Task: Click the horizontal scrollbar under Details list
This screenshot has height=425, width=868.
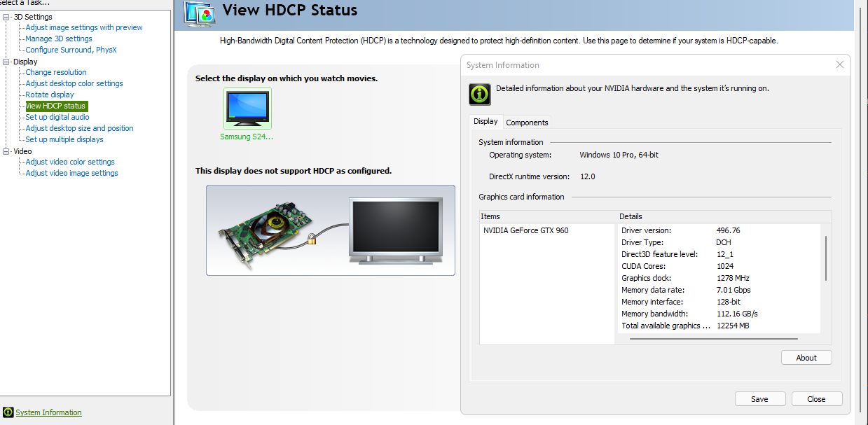Action: pyautogui.click(x=714, y=339)
